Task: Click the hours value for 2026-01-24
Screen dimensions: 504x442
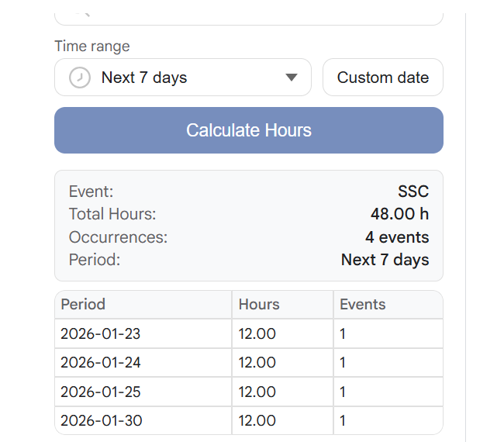Action: (x=257, y=363)
